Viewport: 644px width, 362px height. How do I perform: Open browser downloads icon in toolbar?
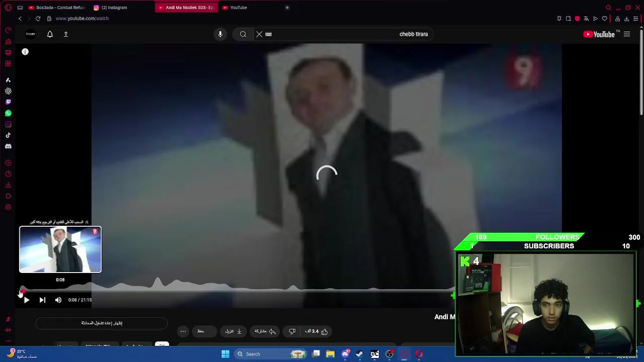[626, 19]
